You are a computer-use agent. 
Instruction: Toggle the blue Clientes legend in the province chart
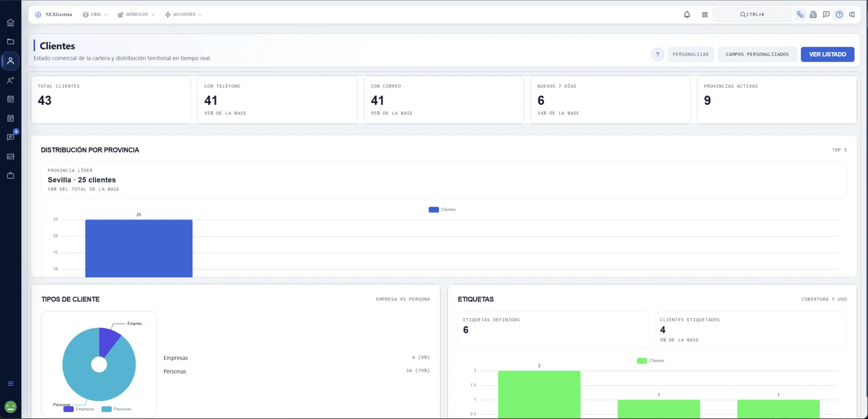442,209
